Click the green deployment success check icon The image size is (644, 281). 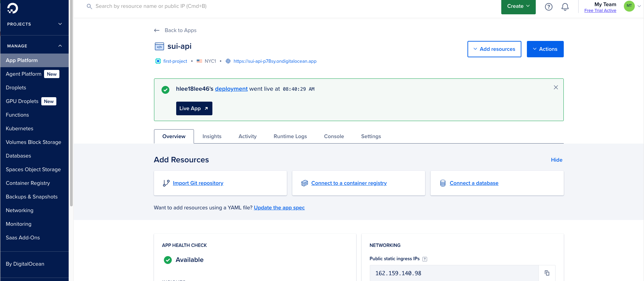pos(165,90)
